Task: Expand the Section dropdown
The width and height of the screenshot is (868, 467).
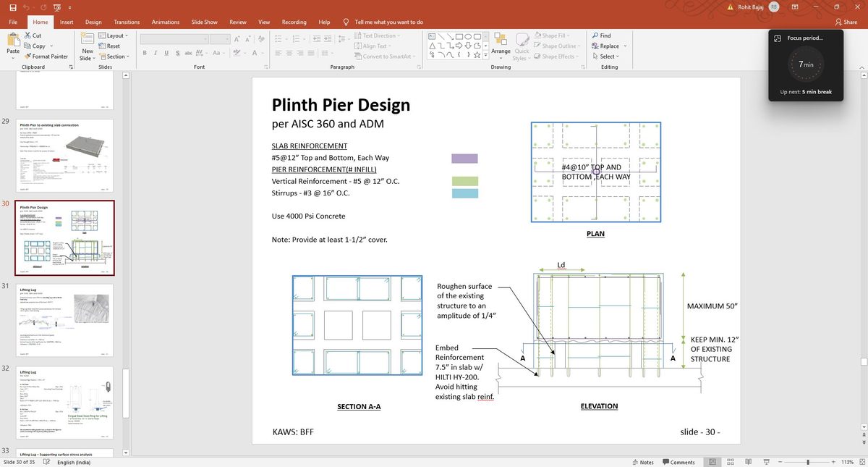Action: pyautogui.click(x=116, y=56)
